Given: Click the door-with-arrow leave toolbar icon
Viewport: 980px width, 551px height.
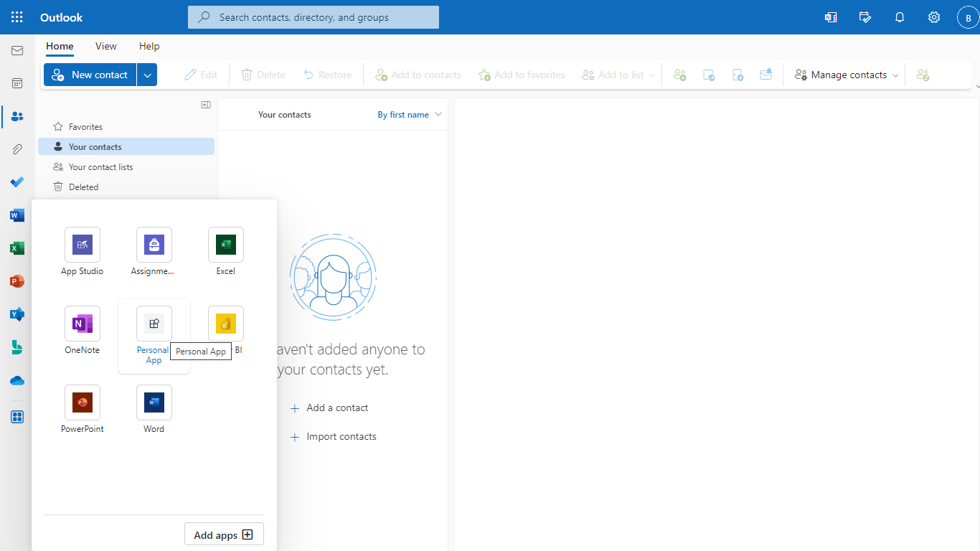Looking at the screenshot, I should [x=738, y=75].
